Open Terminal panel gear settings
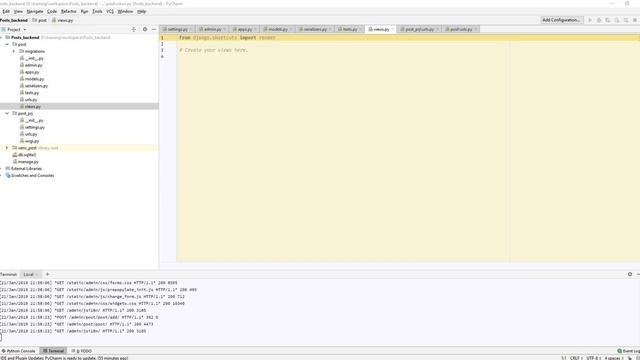 click(x=630, y=274)
